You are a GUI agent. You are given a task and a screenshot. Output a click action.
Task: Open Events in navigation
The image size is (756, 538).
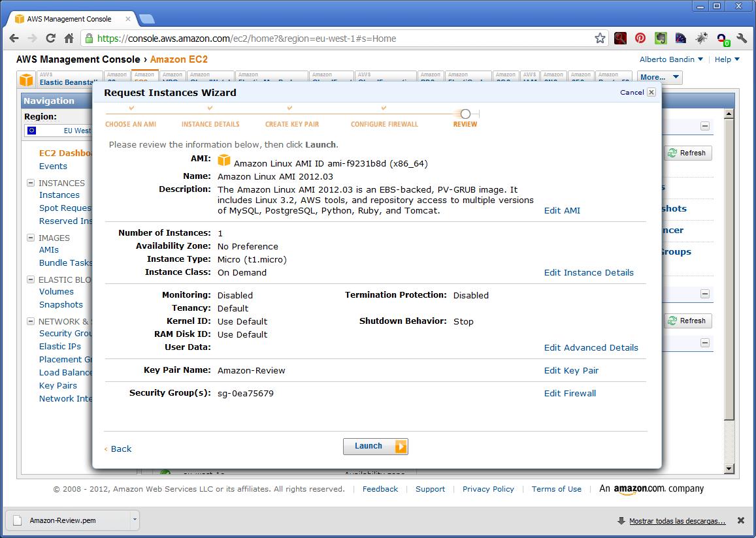[53, 166]
